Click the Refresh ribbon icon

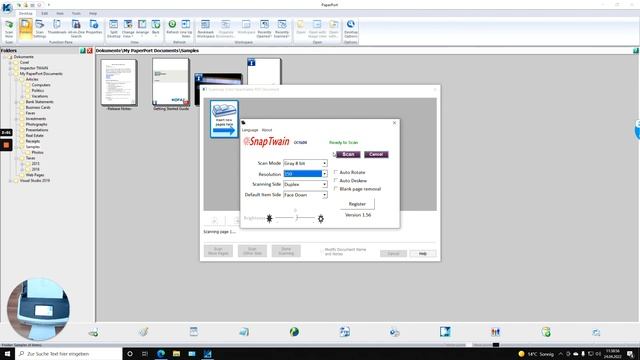point(172,27)
